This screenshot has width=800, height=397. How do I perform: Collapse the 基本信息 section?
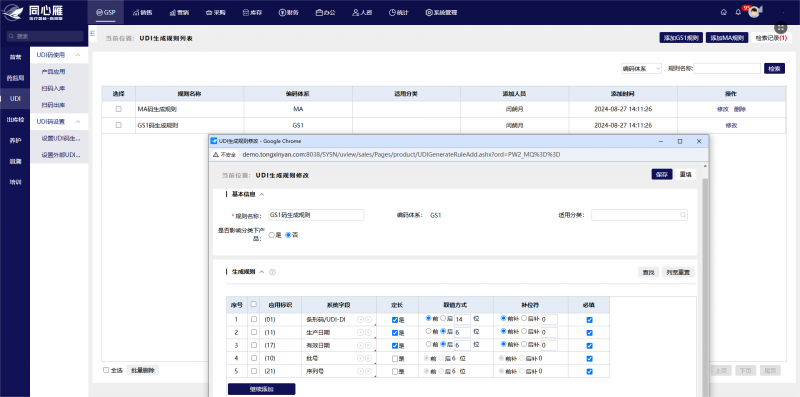pyautogui.click(x=262, y=194)
